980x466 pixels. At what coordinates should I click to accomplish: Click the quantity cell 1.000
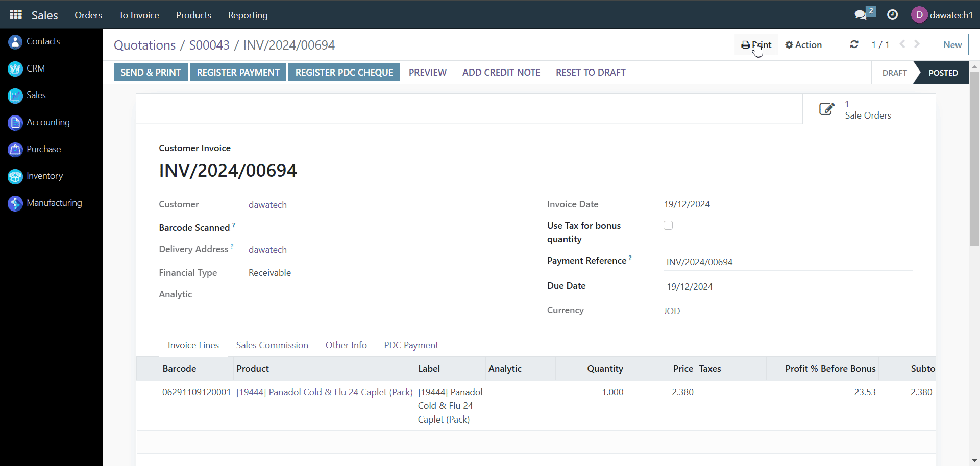pyautogui.click(x=612, y=392)
